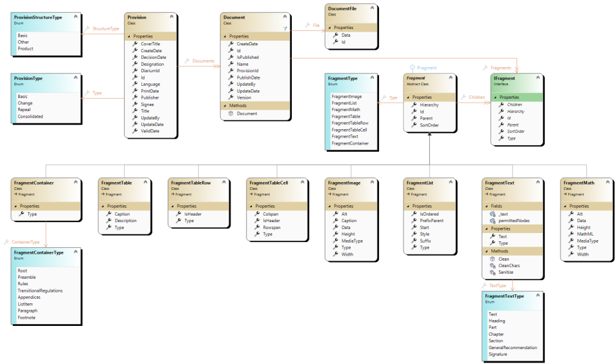Image resolution: width=616 pixels, height=364 pixels.
Task: Select the GeneralRecommendation enum value
Action: coord(513,347)
